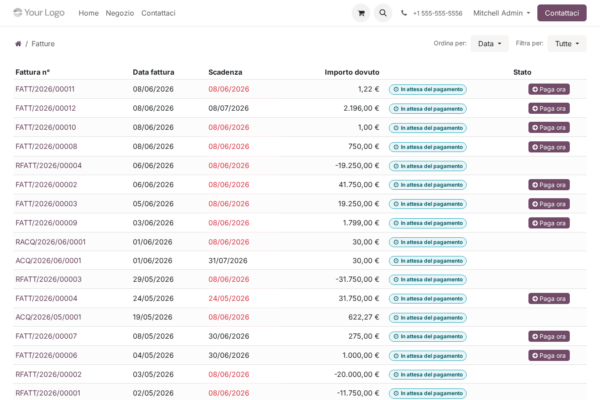600x400 pixels.
Task: Open invoice FATT/2026/00009
Action: pos(46,223)
